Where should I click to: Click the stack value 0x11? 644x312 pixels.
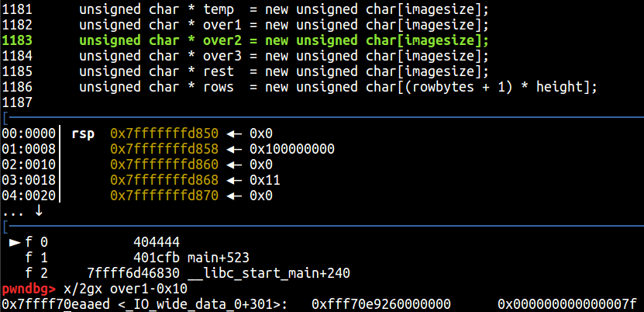click(x=264, y=180)
